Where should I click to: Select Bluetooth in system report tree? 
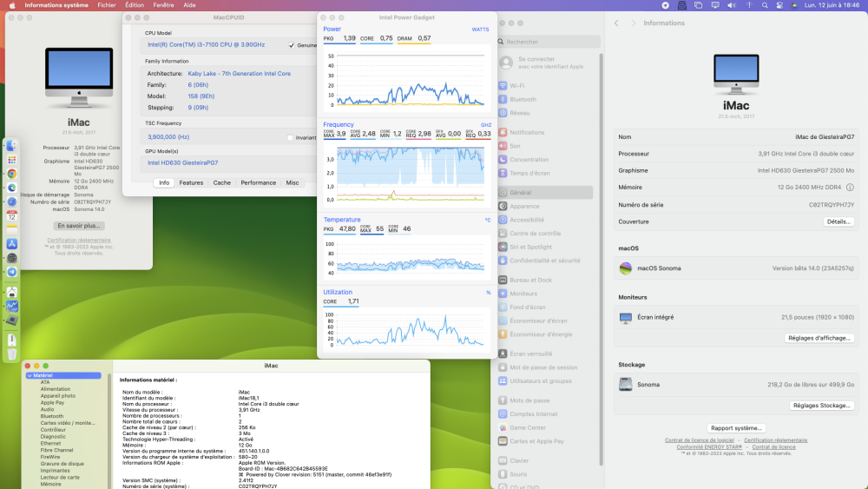(x=52, y=416)
